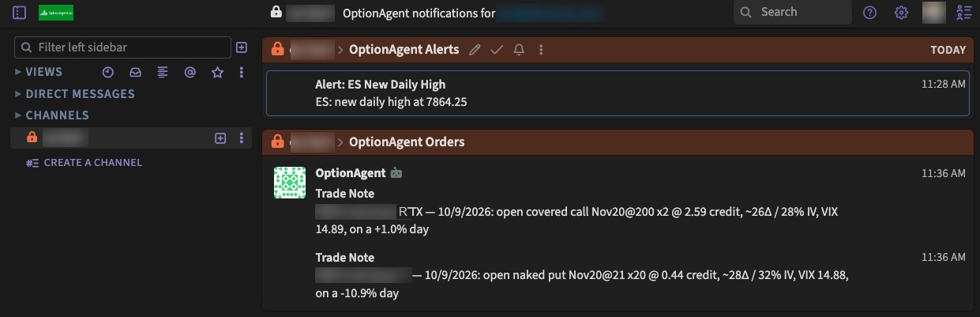980x317 pixels.
Task: Open Starred messages star icon
Action: tap(217, 72)
